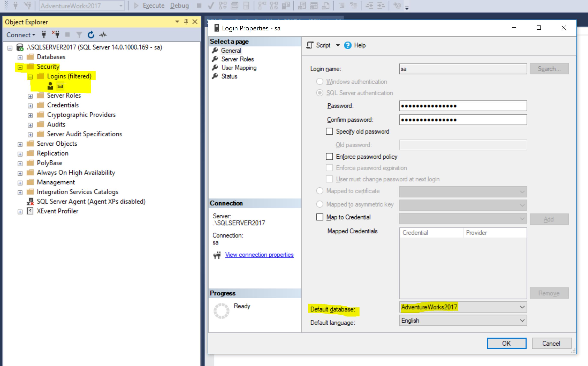Image resolution: width=588 pixels, height=366 pixels.
Task: Check the Specify old password box
Action: [x=329, y=131]
